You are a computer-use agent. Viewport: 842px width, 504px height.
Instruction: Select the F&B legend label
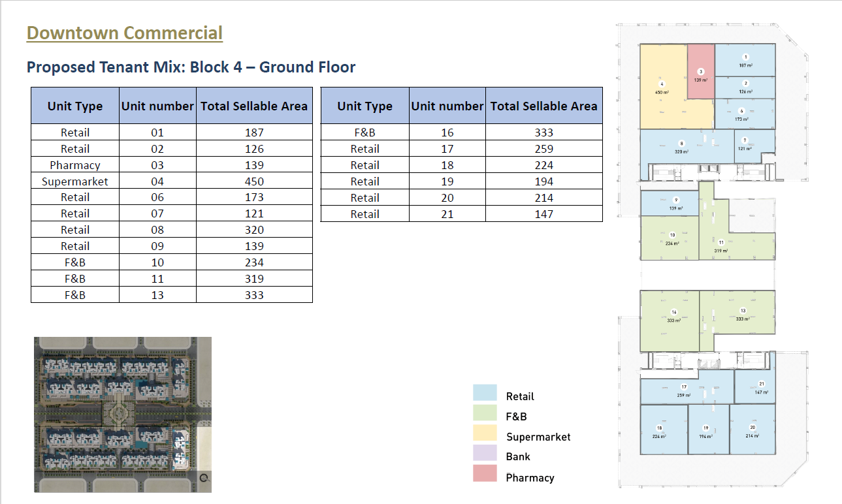tap(516, 416)
